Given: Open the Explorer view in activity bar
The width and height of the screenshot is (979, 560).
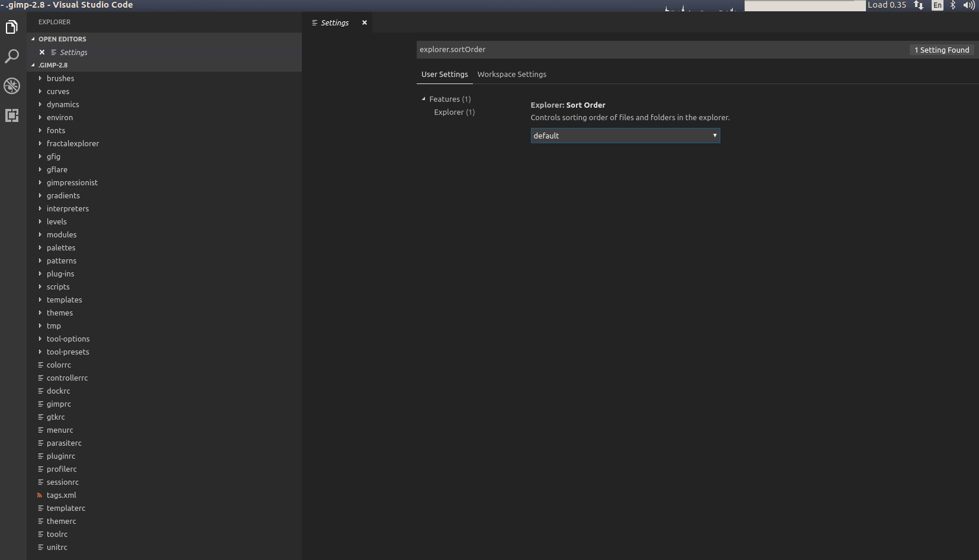Looking at the screenshot, I should pyautogui.click(x=12, y=27).
